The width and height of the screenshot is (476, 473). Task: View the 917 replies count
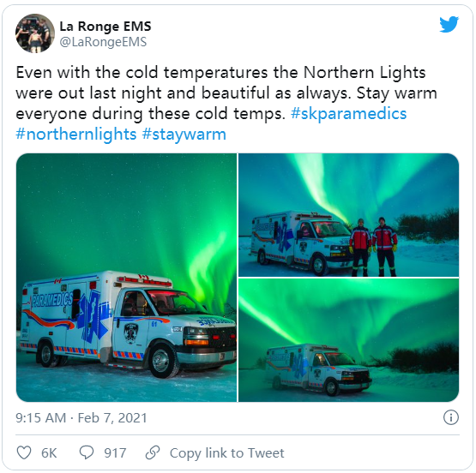[115, 453]
